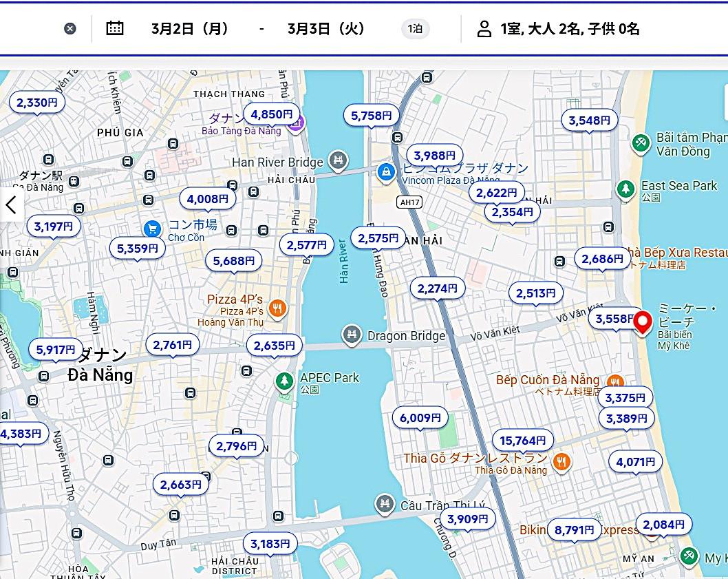Select the 2,084円 hotel price marker
The height and width of the screenshot is (579, 728).
tap(663, 525)
